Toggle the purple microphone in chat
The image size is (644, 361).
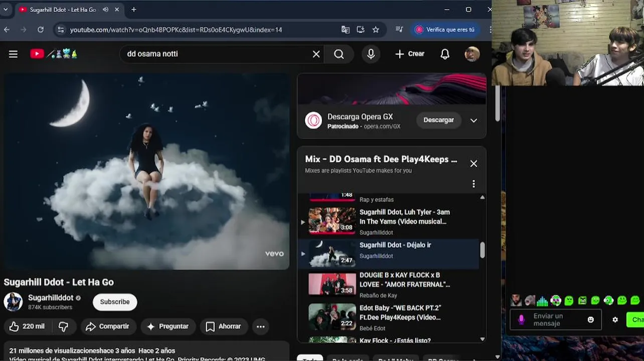(x=521, y=319)
